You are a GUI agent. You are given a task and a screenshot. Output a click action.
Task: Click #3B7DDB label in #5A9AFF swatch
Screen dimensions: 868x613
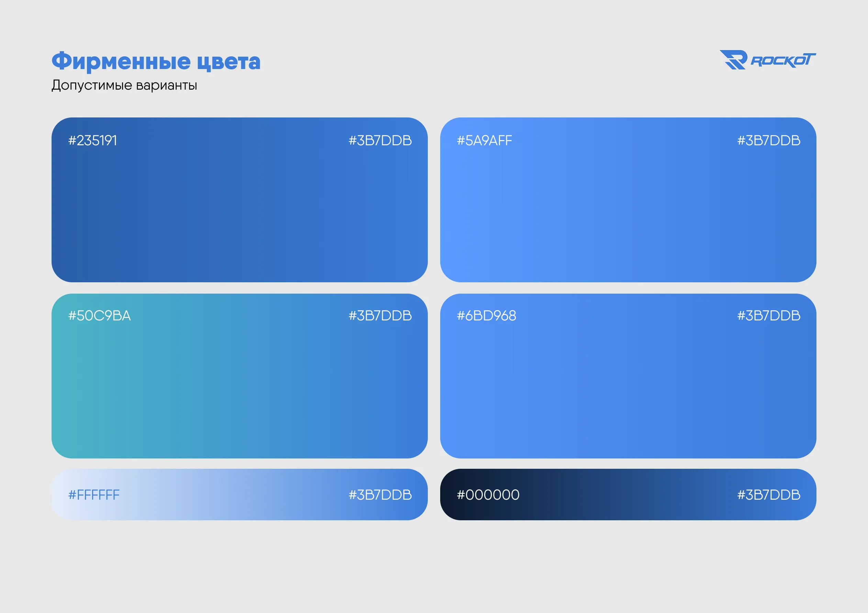pos(769,140)
